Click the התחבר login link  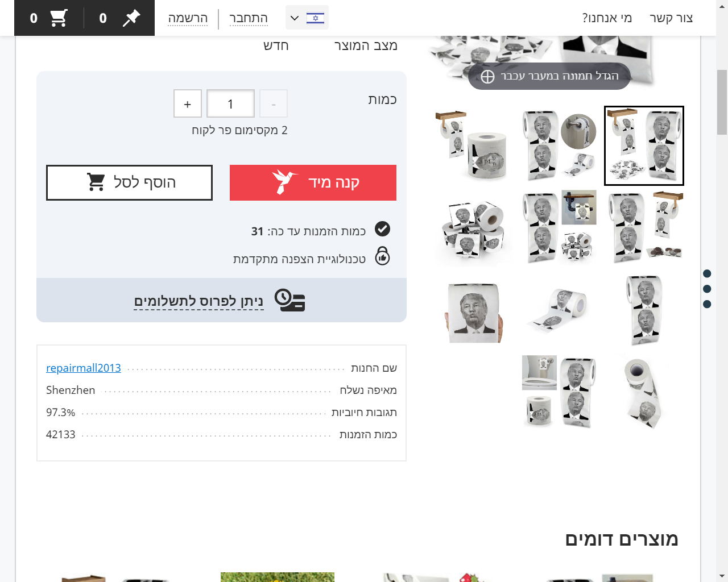(x=249, y=18)
